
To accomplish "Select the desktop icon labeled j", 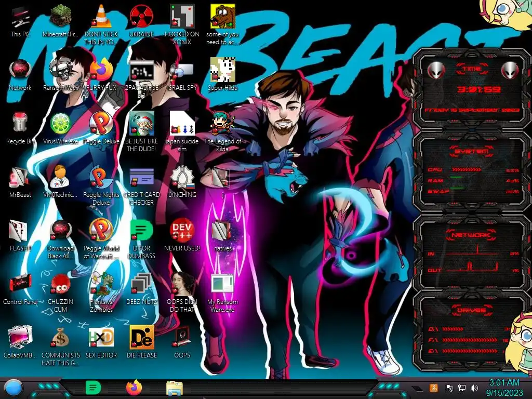I will tap(221, 177).
